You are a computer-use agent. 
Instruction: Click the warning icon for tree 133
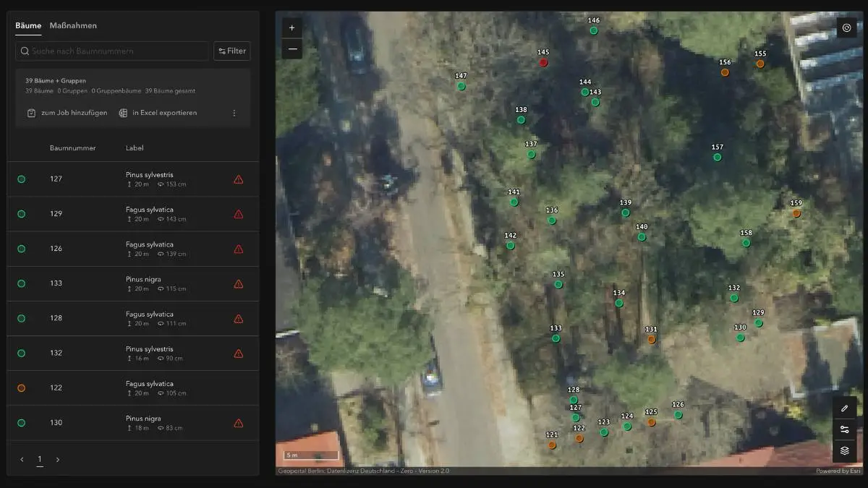pos(239,284)
